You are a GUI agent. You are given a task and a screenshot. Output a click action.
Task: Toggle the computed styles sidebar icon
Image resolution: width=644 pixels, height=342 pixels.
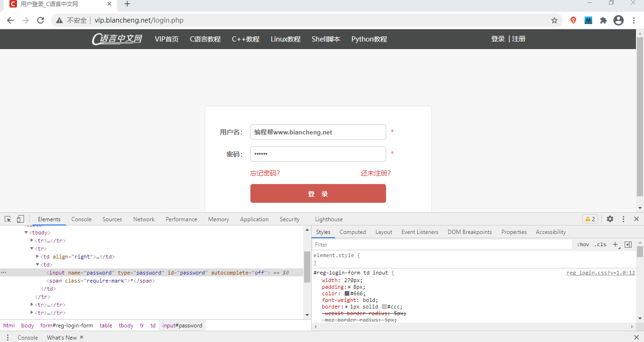coord(628,244)
